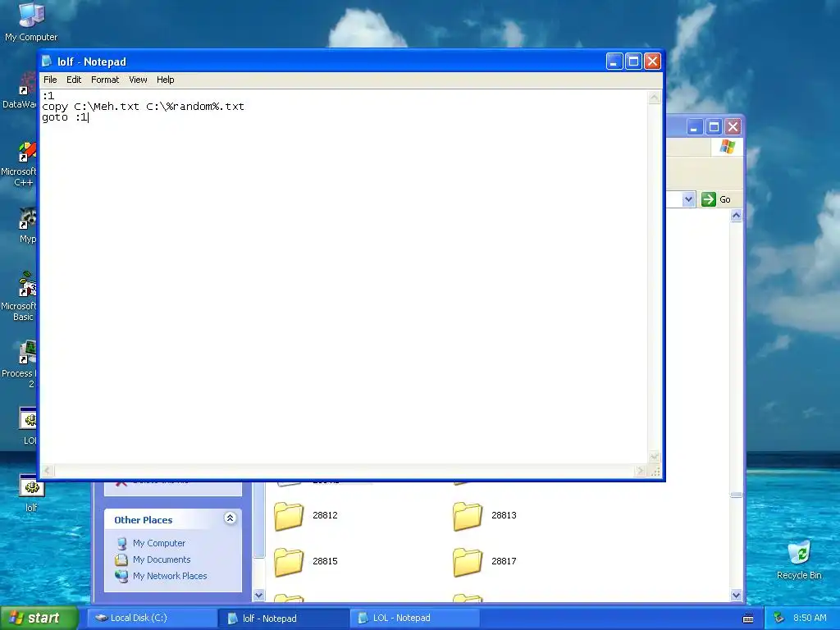Screen dimensions: 840x630
Task: Open the Start menu
Action: [x=39, y=618]
